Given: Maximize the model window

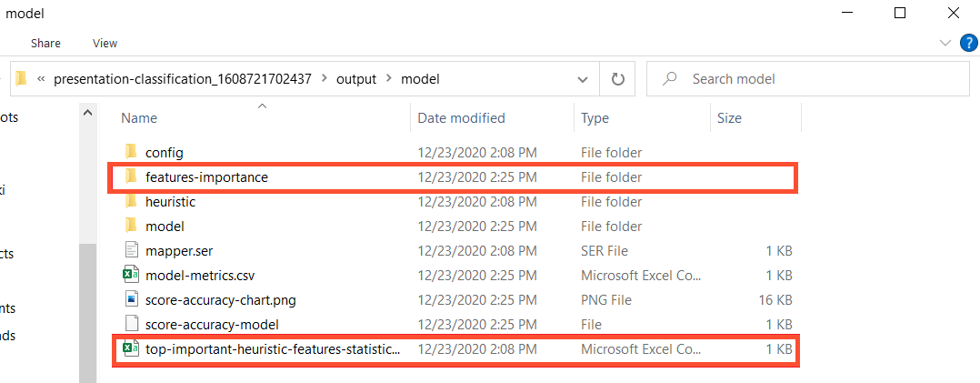Looking at the screenshot, I should [899, 13].
